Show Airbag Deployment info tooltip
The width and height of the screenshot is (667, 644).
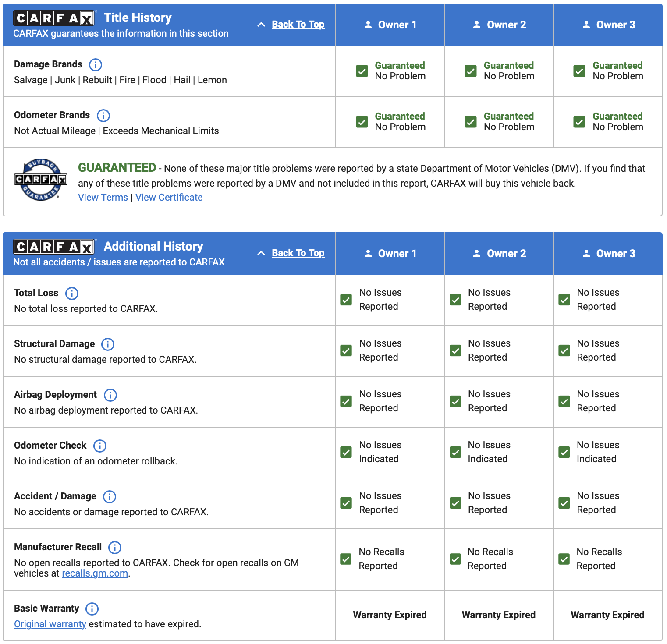point(110,395)
